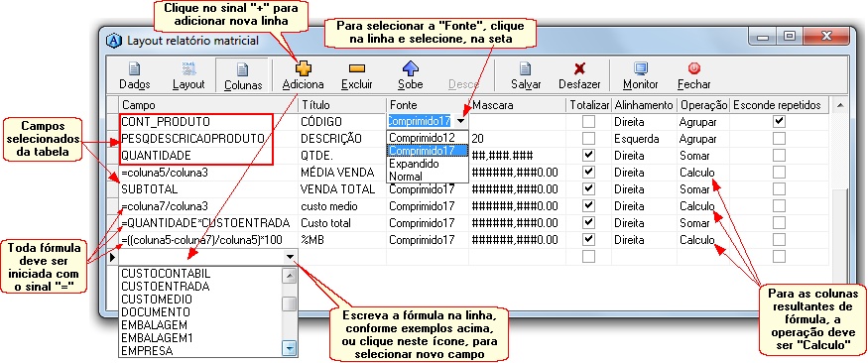Click the application icon in title bar

pyautogui.click(x=114, y=41)
